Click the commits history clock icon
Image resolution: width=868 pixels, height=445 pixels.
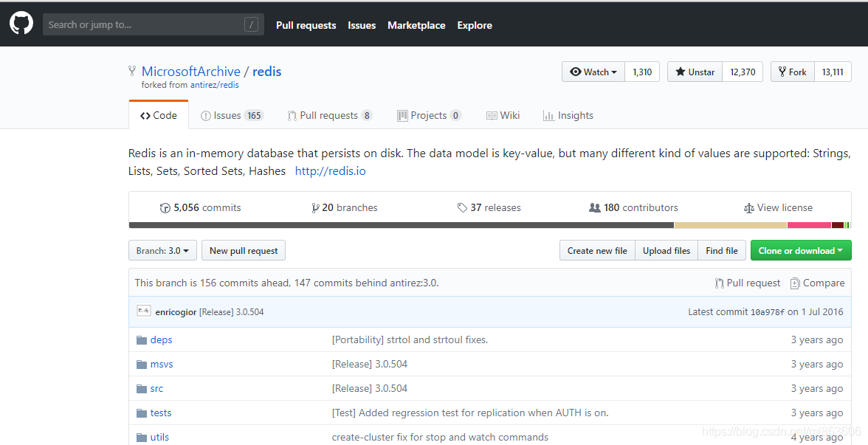tap(165, 208)
